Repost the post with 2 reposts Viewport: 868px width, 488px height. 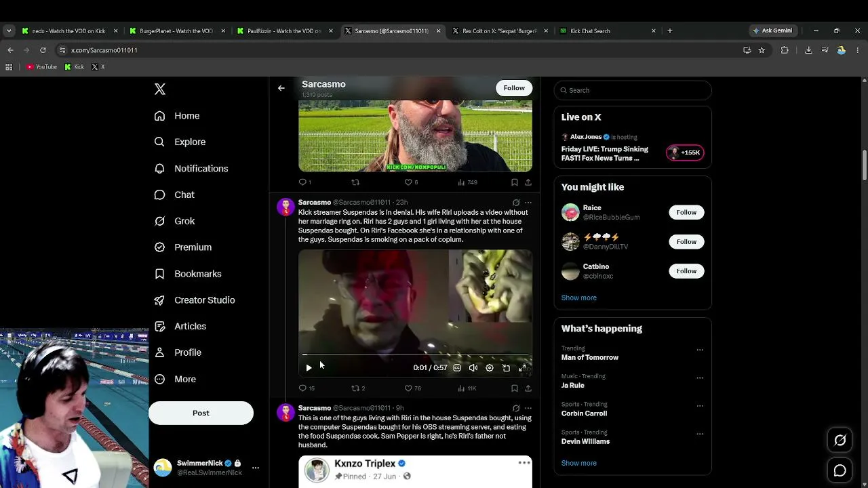pyautogui.click(x=358, y=388)
